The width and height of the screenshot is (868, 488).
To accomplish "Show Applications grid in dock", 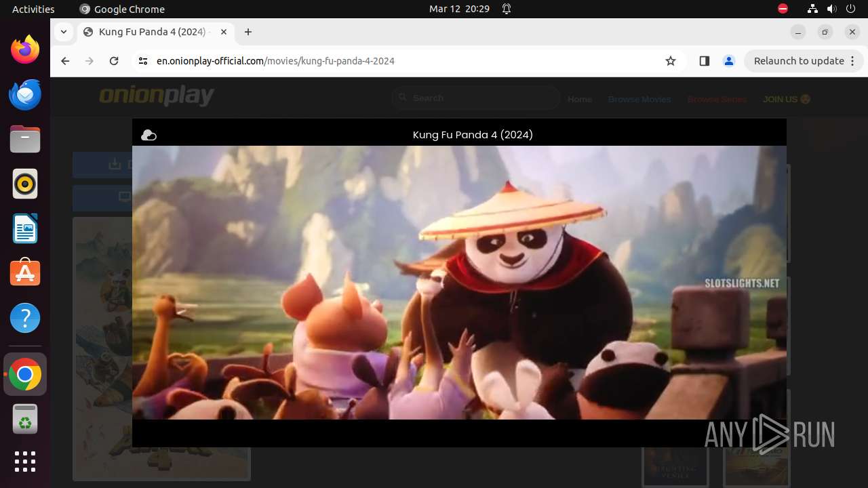I will 25,462.
